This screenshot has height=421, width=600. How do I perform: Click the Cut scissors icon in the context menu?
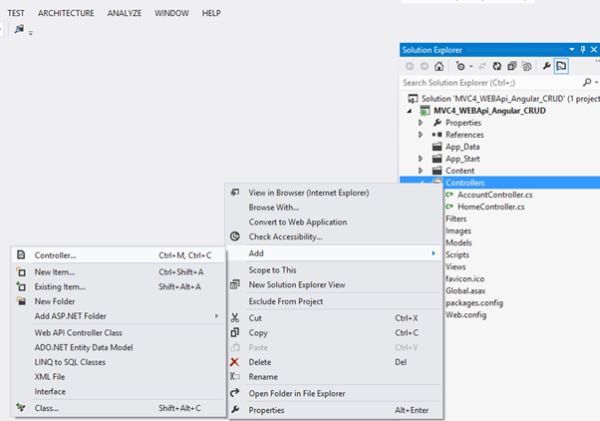coord(235,318)
